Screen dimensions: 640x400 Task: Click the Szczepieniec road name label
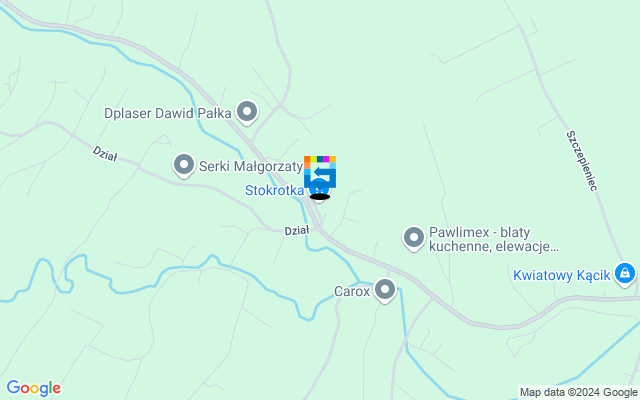tap(582, 161)
